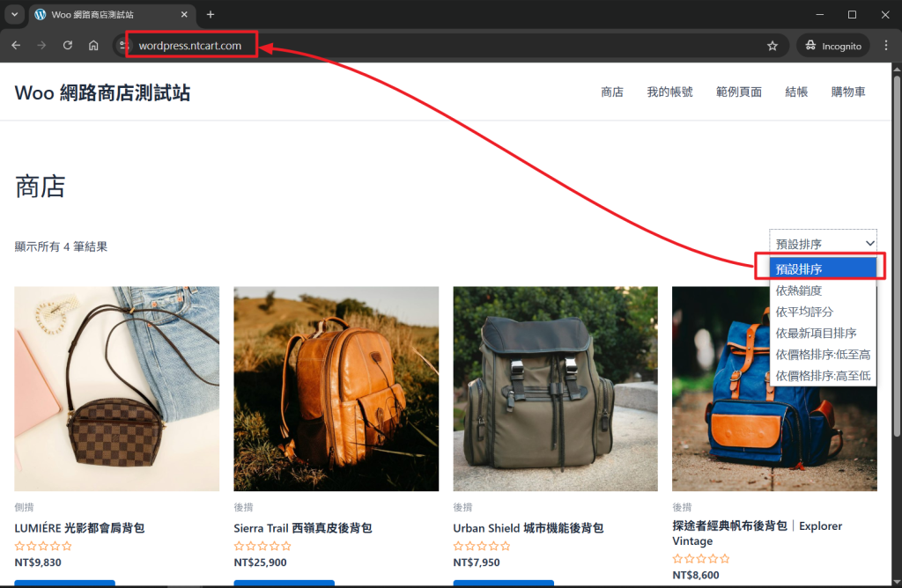Open the Chrome three-dot menu
The height and width of the screenshot is (588, 902).
click(886, 46)
